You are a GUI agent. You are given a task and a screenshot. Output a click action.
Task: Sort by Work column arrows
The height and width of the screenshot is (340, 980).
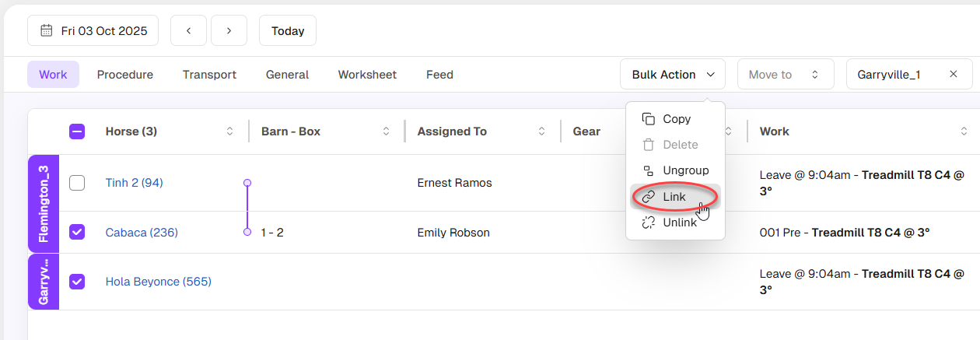[x=964, y=131]
